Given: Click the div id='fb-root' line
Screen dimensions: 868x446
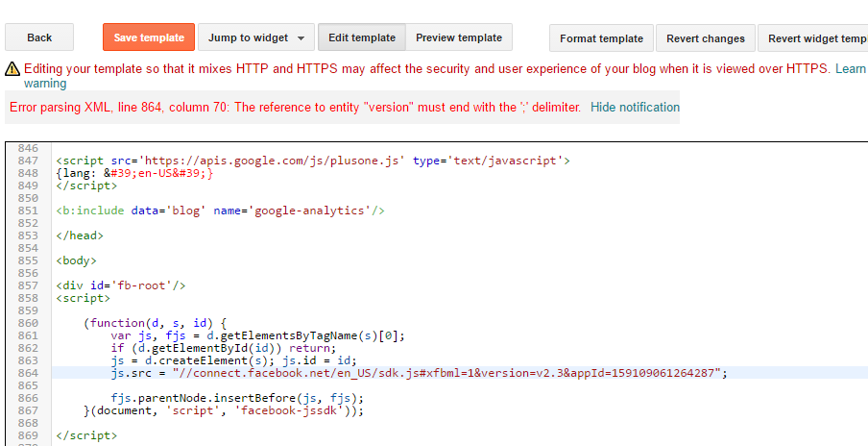Looking at the screenshot, I should click(121, 285).
